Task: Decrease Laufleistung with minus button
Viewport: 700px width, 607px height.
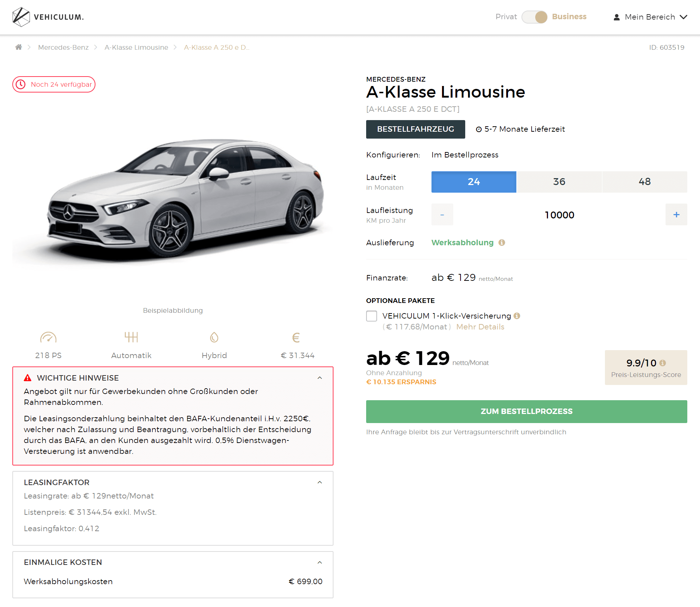Action: coord(442,215)
